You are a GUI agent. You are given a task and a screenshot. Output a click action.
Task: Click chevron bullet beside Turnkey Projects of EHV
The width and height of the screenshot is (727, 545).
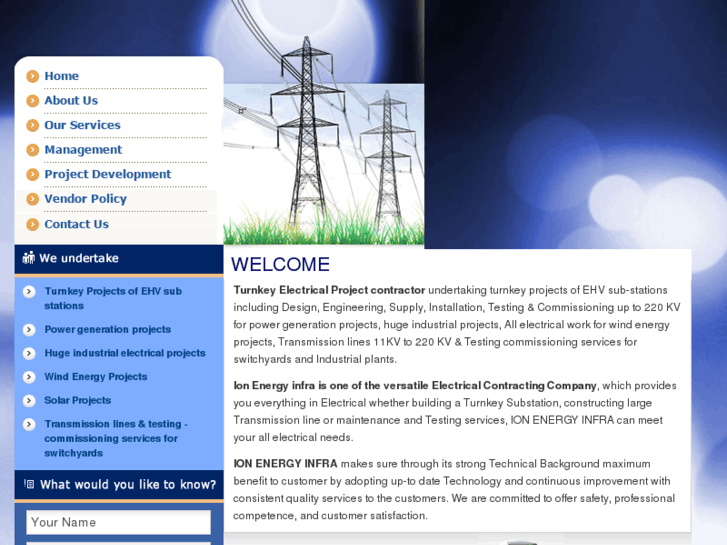click(29, 291)
